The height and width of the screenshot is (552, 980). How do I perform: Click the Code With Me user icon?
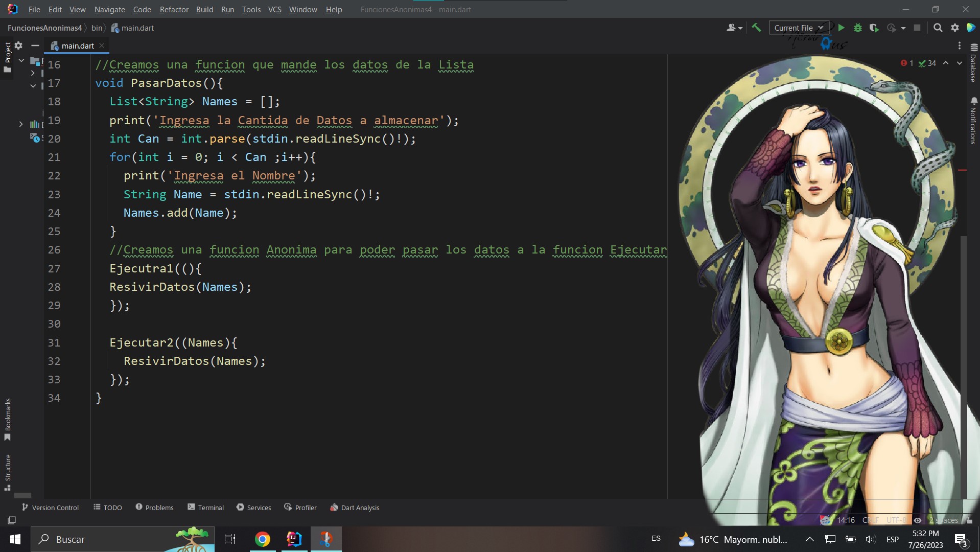tap(734, 28)
